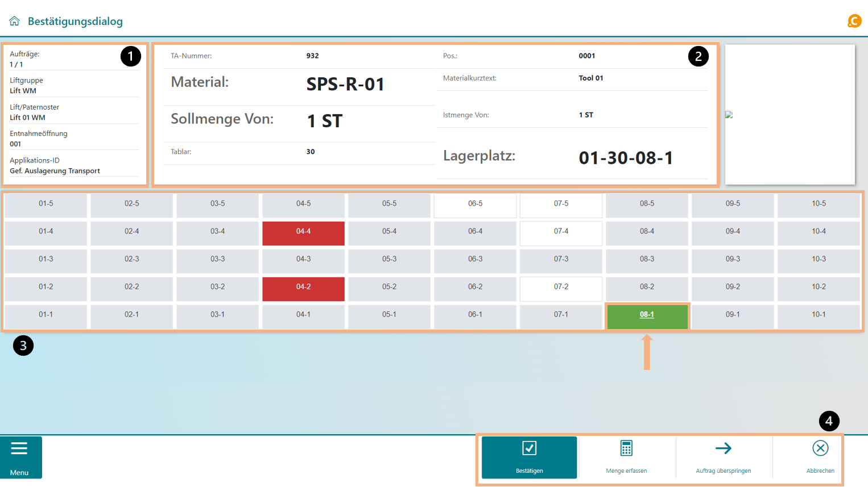Select the white storage cell 07-5
This screenshot has width=868, height=487.
click(561, 204)
